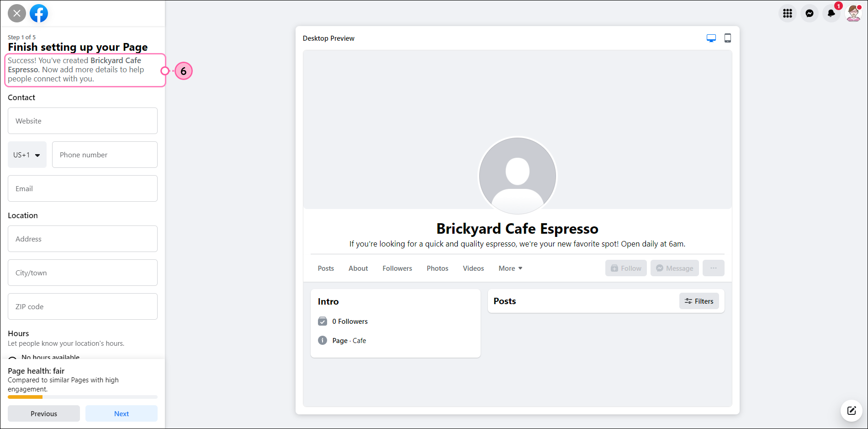Viewport: 868px width, 429px height.
Task: Click the Page · Cafe text
Action: click(x=349, y=341)
